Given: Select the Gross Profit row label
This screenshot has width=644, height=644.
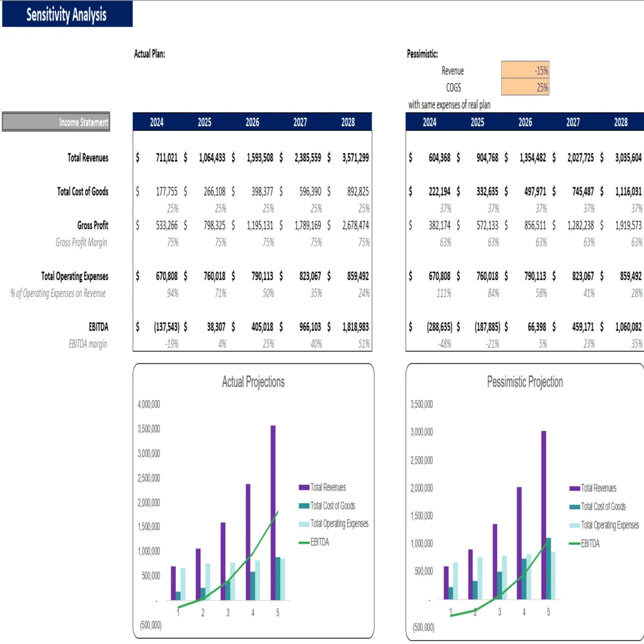Looking at the screenshot, I should tap(93, 225).
